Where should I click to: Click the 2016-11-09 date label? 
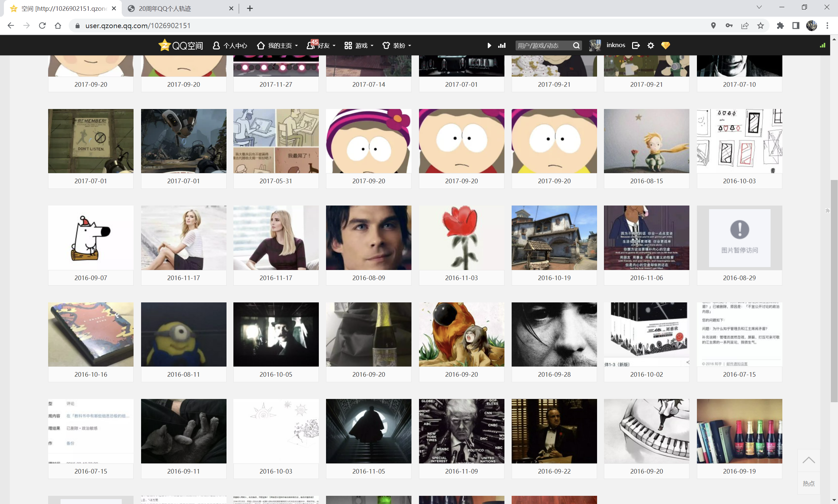[461, 471]
